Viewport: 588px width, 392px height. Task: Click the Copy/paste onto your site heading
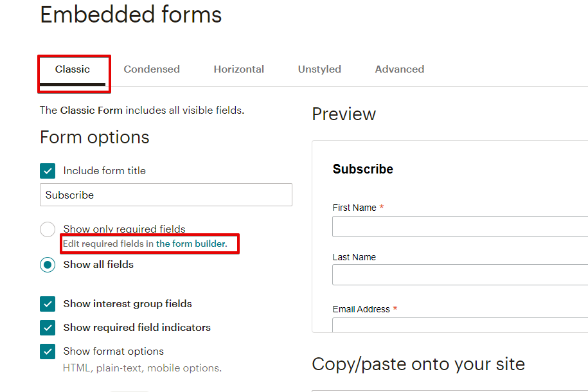click(418, 364)
